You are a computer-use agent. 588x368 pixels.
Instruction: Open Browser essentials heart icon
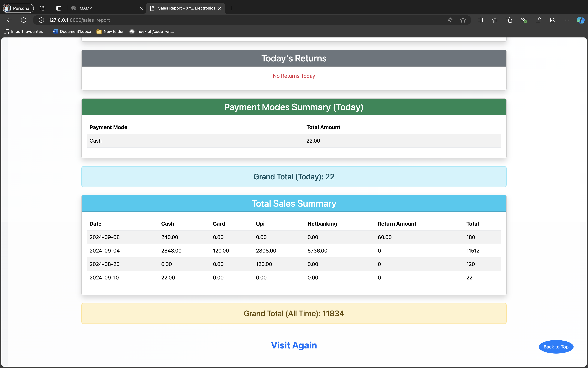point(524,20)
